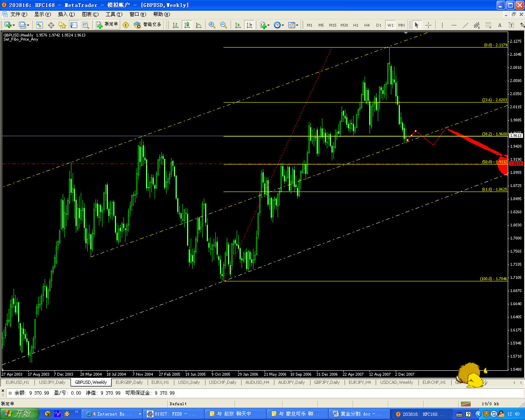Open the indicators list dropdown
The height and width of the screenshot is (420, 525).
pyautogui.click(x=265, y=25)
